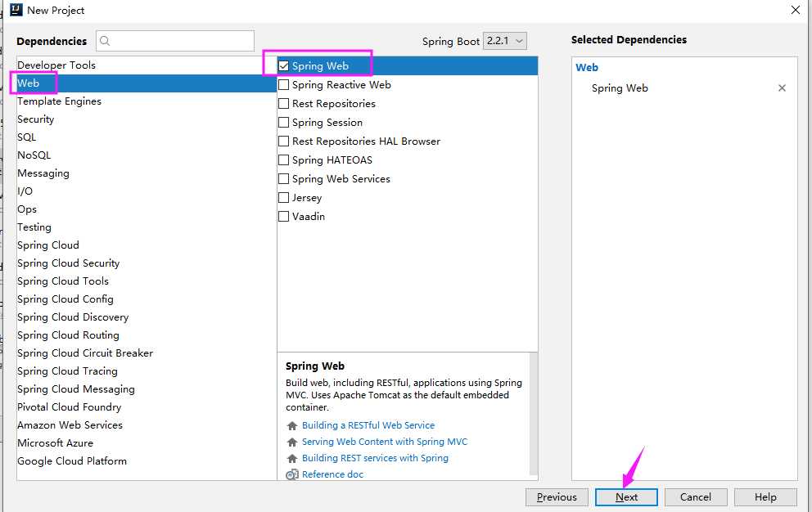
Task: Select the Amazon Web Services category
Action: point(147,425)
